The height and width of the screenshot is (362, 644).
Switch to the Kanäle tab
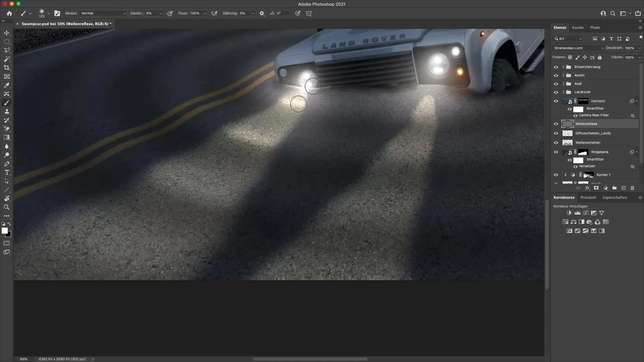pyautogui.click(x=578, y=27)
